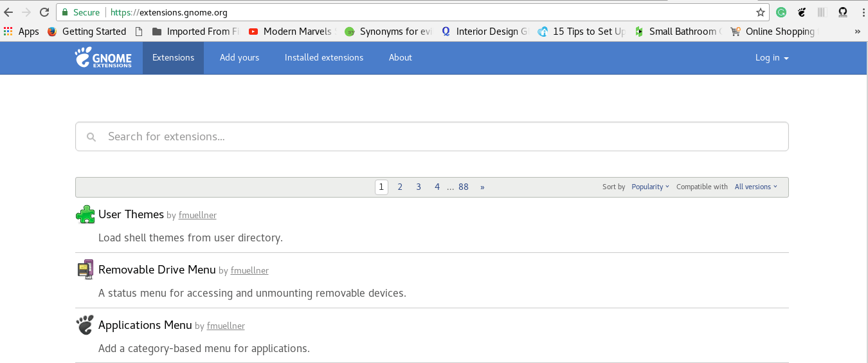Click the GNOME footprint extension icon in toolbar

(x=802, y=12)
